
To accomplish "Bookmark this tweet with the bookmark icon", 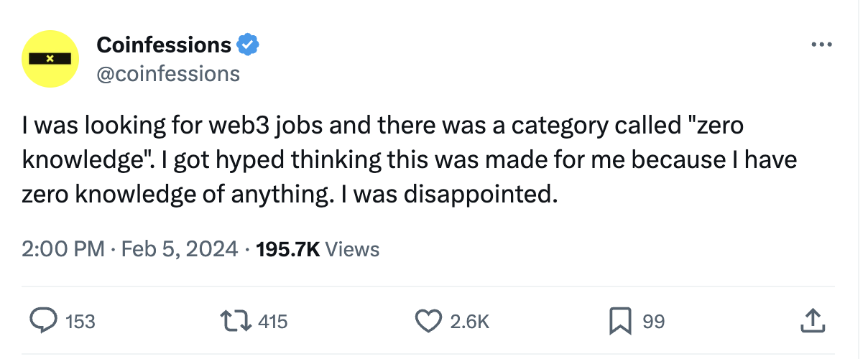I will coord(620,321).
